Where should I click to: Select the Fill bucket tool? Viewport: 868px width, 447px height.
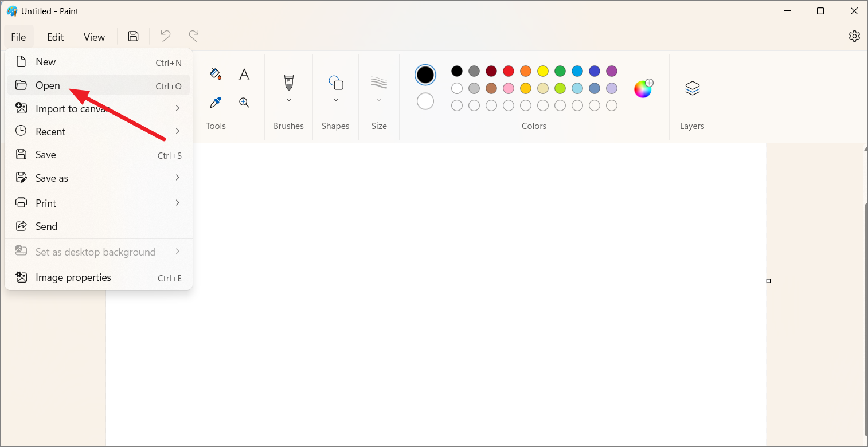[216, 74]
